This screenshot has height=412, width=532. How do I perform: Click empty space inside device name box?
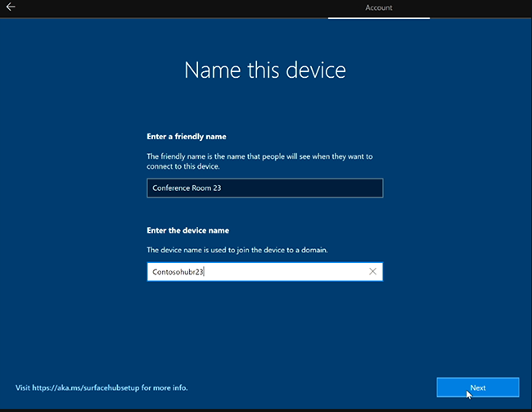click(x=285, y=272)
